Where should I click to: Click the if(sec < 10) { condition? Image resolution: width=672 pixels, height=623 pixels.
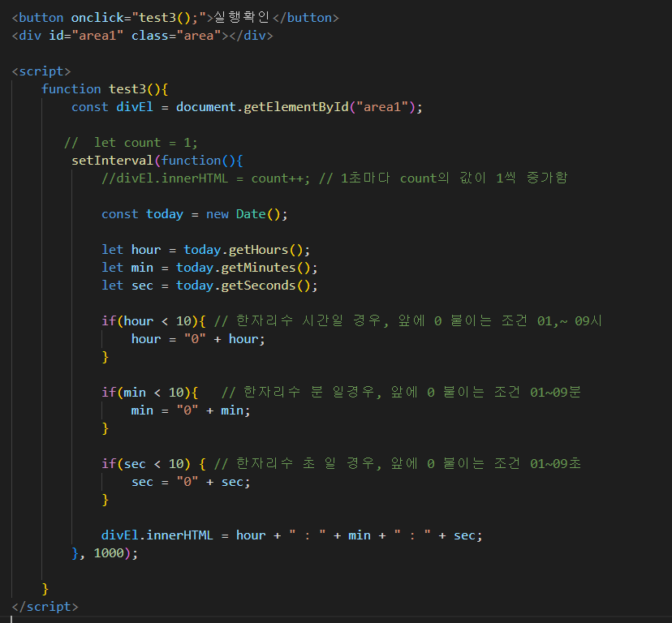(154, 464)
